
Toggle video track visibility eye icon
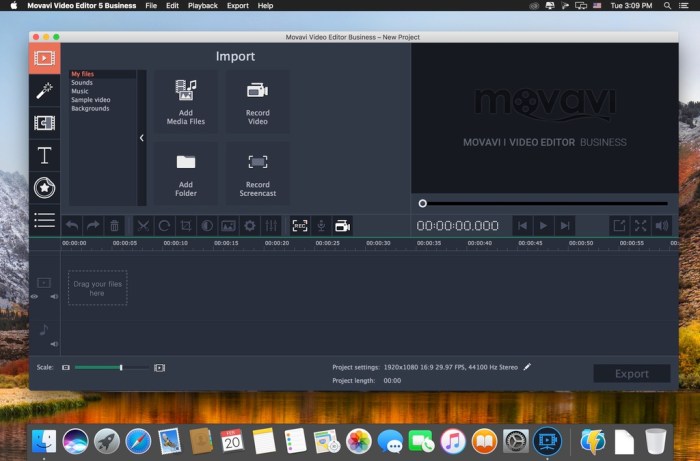pyautogui.click(x=34, y=297)
